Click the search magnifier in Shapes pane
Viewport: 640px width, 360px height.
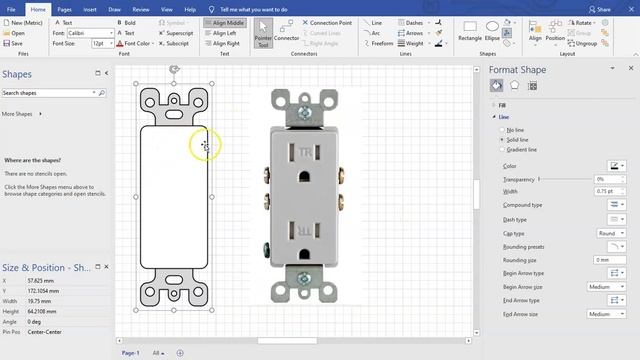(x=102, y=93)
